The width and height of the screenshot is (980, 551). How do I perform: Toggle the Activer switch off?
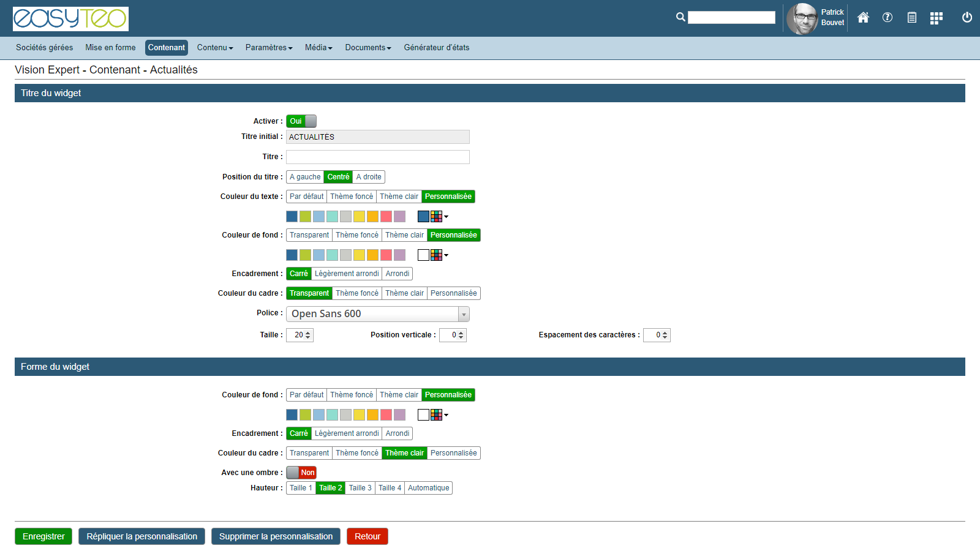click(x=301, y=121)
